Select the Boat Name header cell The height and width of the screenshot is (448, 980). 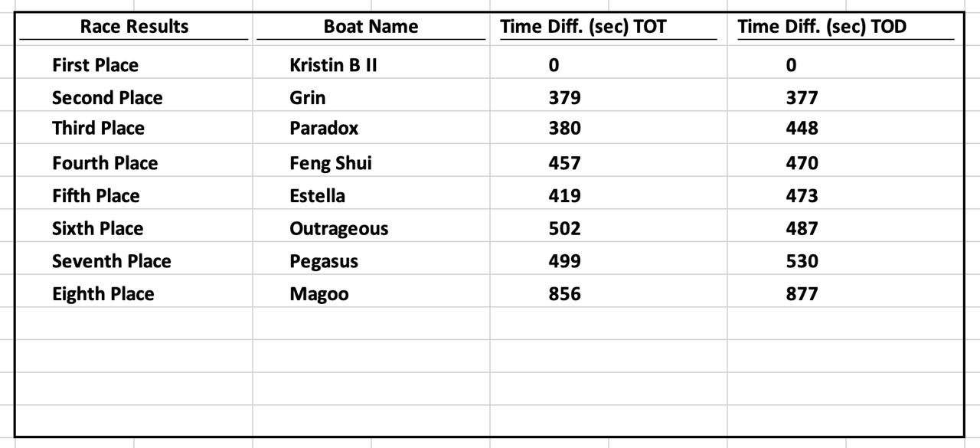point(371,27)
